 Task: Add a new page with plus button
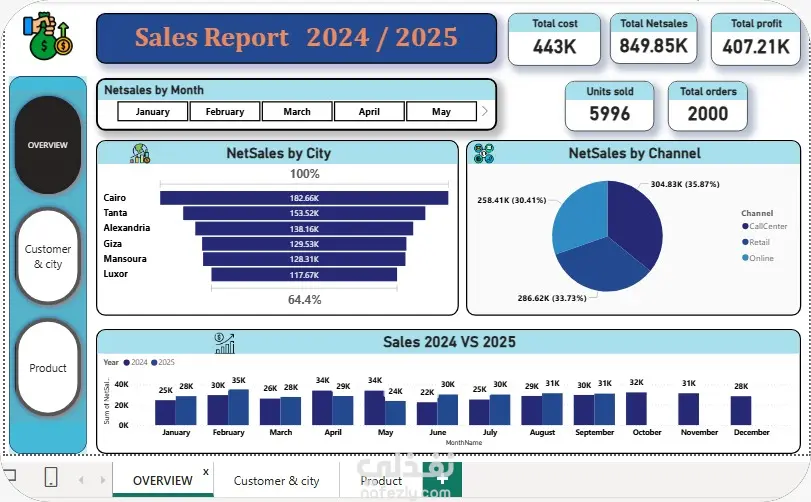[x=442, y=479]
